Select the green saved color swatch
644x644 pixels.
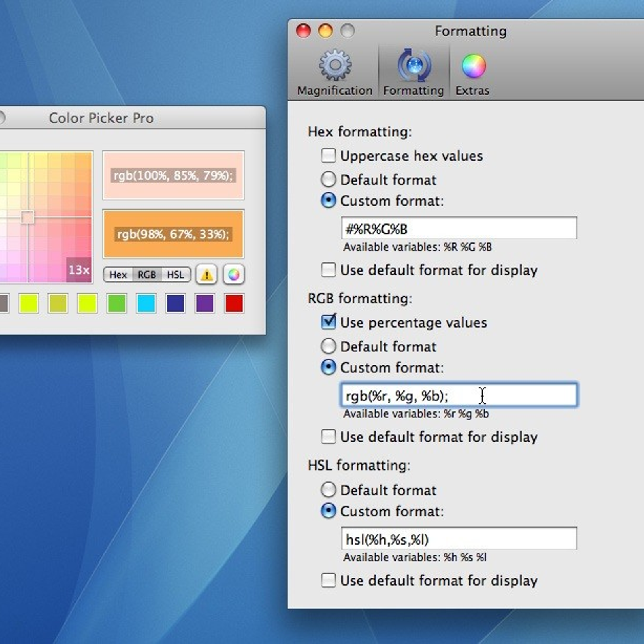[116, 303]
